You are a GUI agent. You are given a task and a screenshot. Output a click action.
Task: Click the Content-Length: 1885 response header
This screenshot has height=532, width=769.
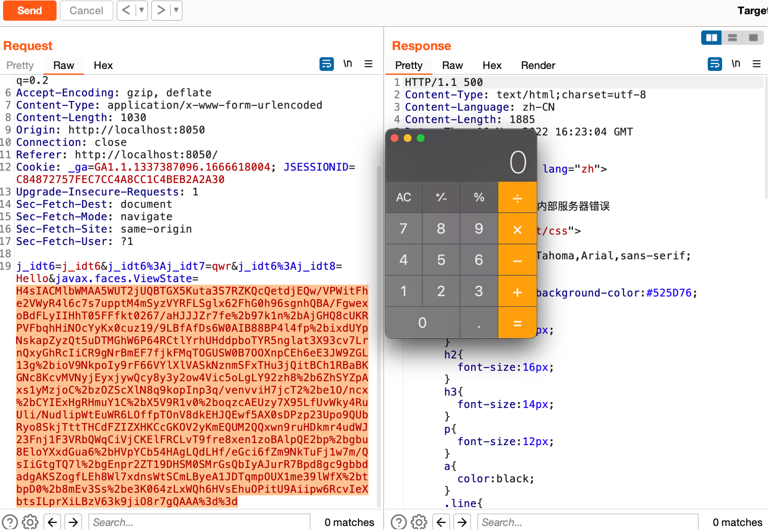click(470, 120)
